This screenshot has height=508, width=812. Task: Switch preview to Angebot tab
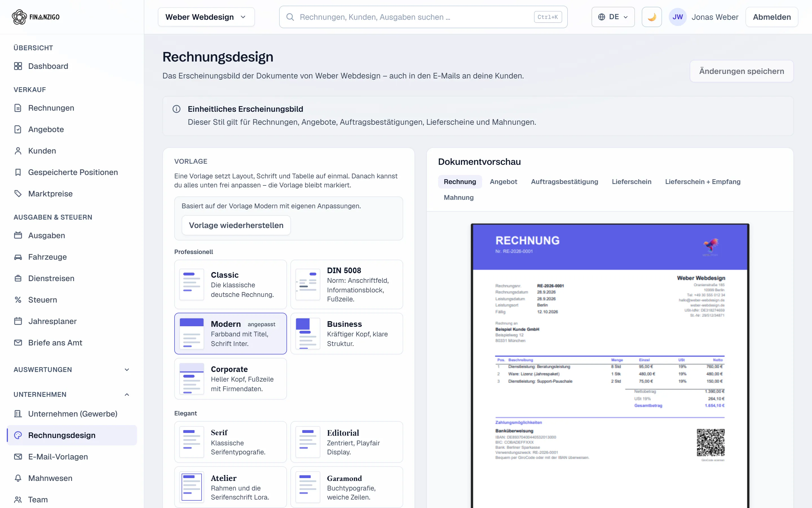tap(503, 182)
